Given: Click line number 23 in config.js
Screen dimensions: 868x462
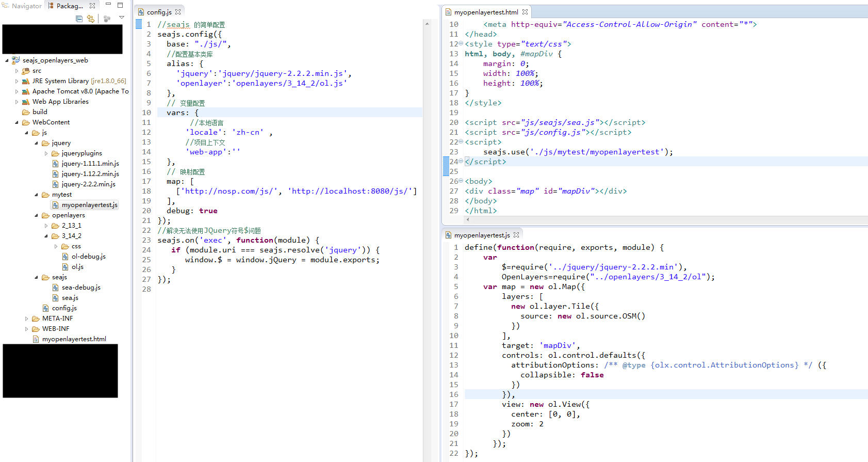Looking at the screenshot, I should click(146, 240).
